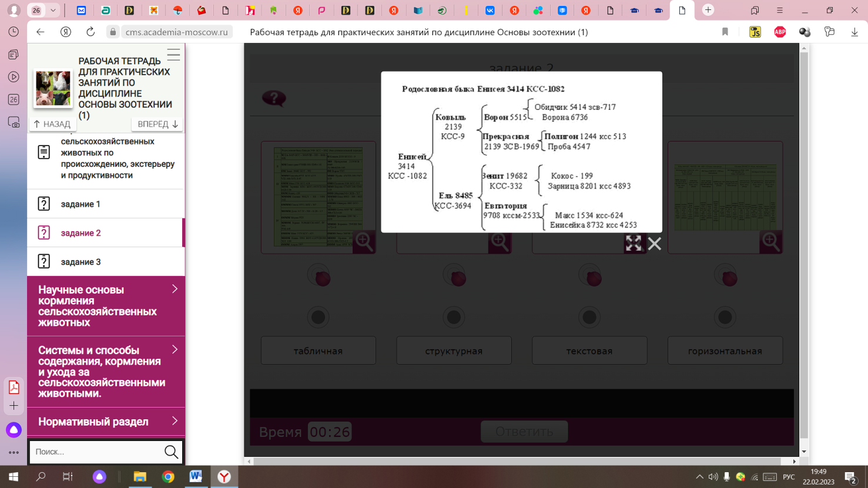The height and width of the screenshot is (488, 868).
Task: Click the fullscreen expand icon on popup
Action: pos(634,244)
